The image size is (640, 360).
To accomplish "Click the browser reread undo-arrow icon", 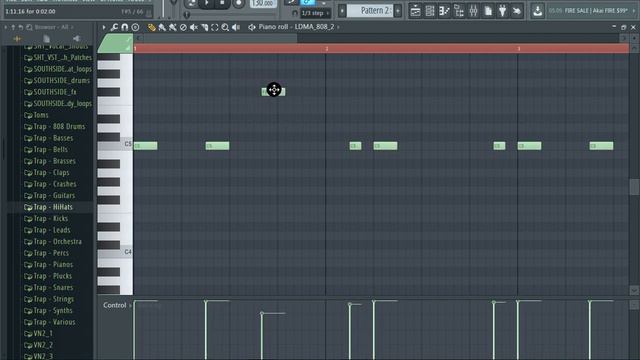I will [20, 27].
